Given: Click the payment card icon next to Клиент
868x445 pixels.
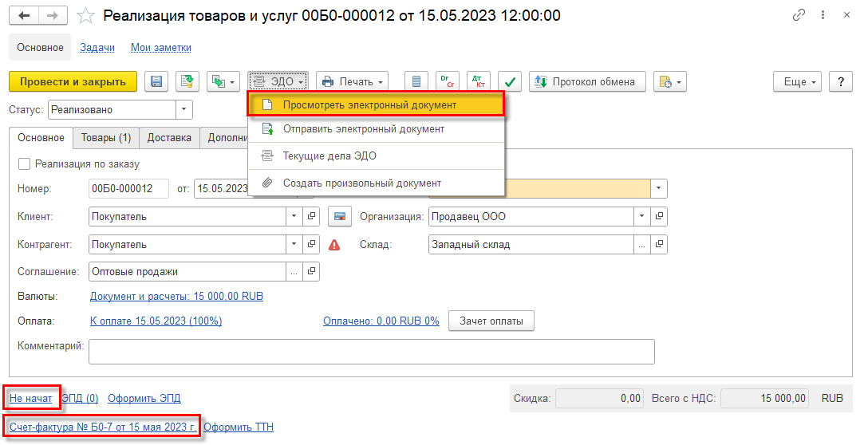Looking at the screenshot, I should click(340, 216).
